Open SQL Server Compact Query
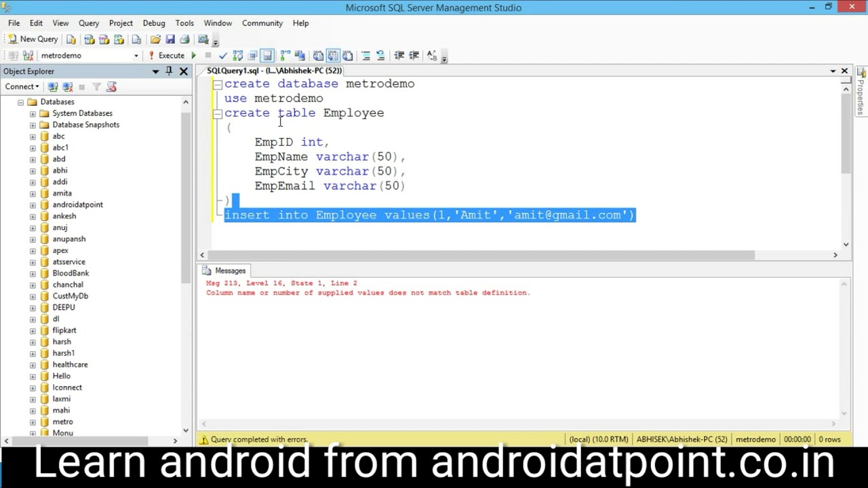The width and height of the screenshot is (868, 488). (x=136, y=39)
